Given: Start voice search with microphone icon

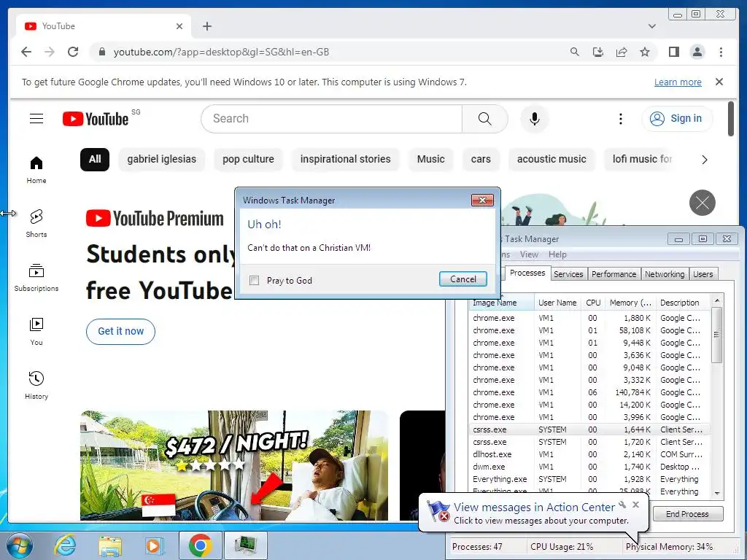Looking at the screenshot, I should tap(535, 119).
